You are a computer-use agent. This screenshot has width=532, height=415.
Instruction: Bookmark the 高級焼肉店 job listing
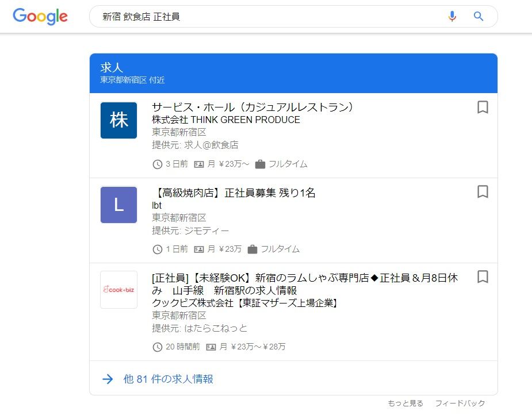tap(483, 192)
